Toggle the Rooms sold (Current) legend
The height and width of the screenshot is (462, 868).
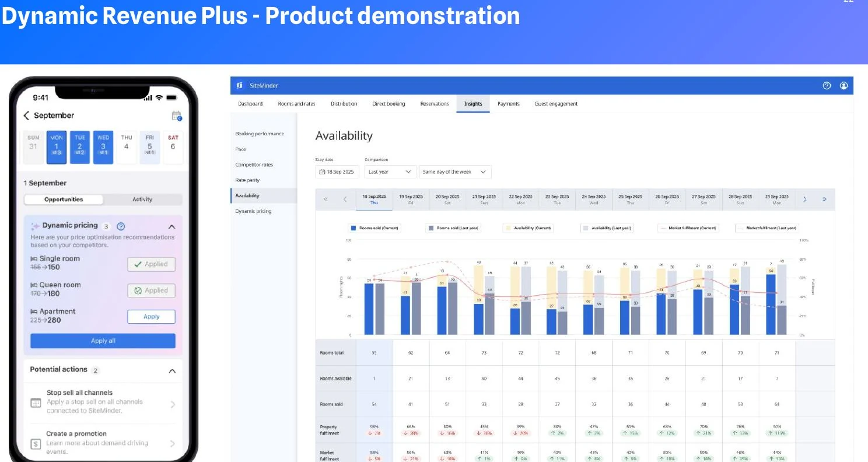(x=374, y=228)
